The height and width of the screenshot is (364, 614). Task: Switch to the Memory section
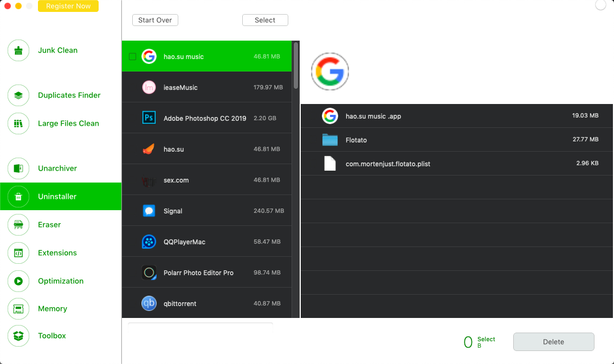53,309
